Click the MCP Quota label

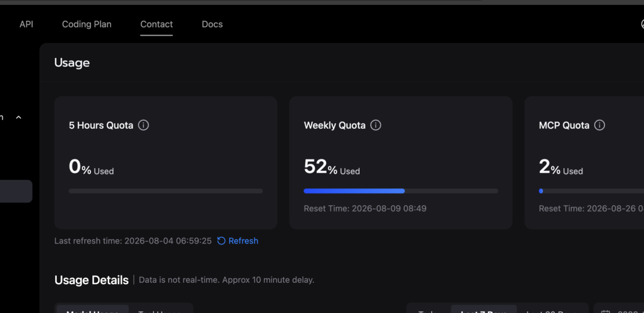click(x=565, y=126)
